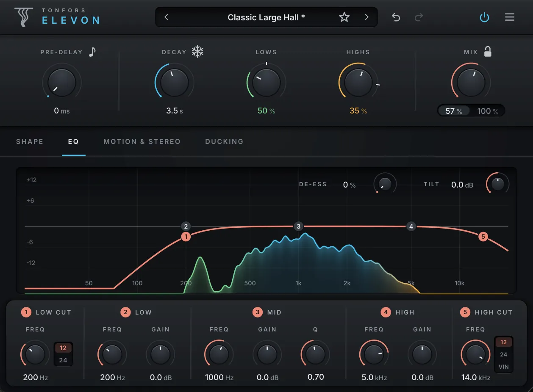Toggle band 4 High badge
533x392 pixels.
386,312
